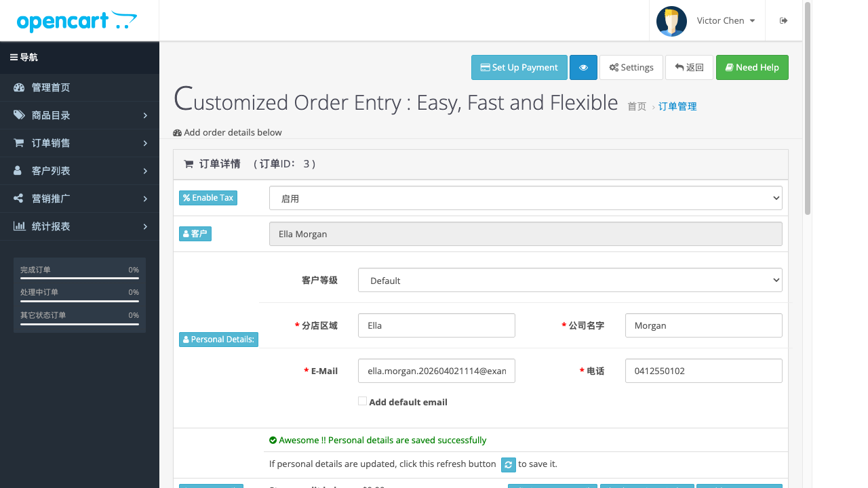Click the logout icon in the top bar
The image size is (868, 488).
783,20
